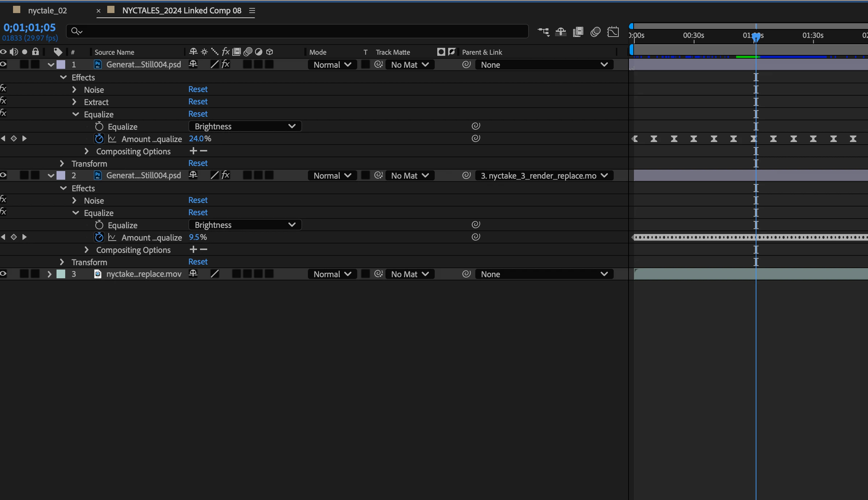Expand the Extract effect properties
Image resolution: width=868 pixels, height=500 pixels.
(74, 102)
